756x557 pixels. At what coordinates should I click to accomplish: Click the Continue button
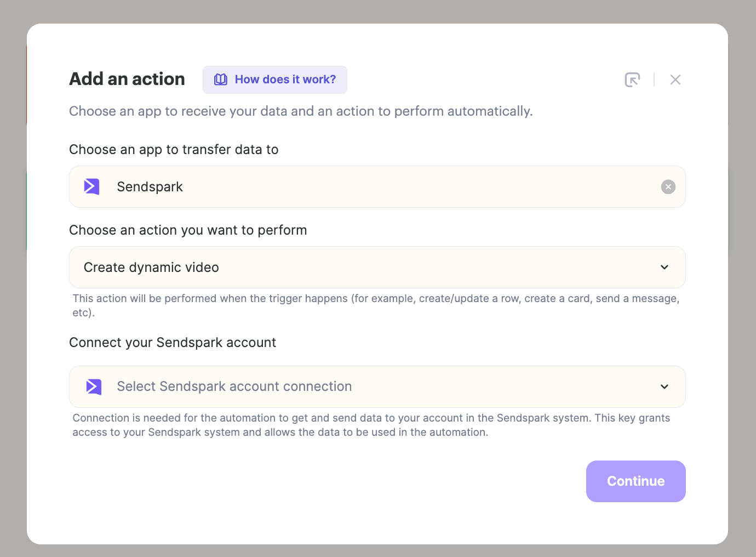(636, 481)
